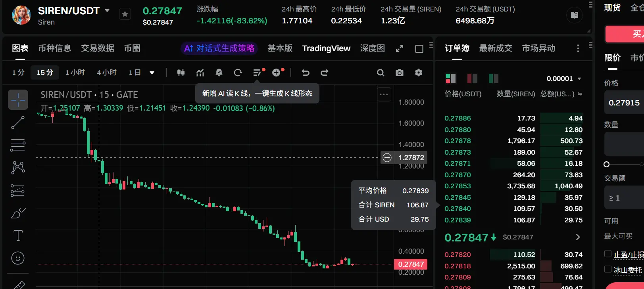Show only buy orders in order book
The image size is (644, 289).
coord(494,78)
